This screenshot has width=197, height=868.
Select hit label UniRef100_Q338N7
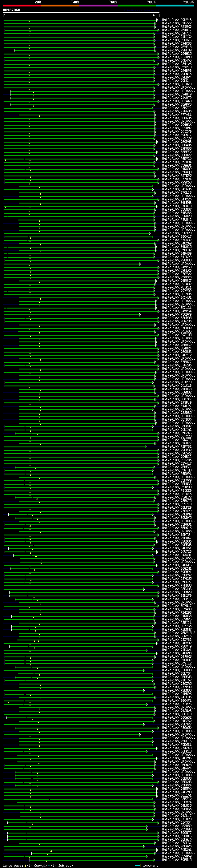coord(177,128)
